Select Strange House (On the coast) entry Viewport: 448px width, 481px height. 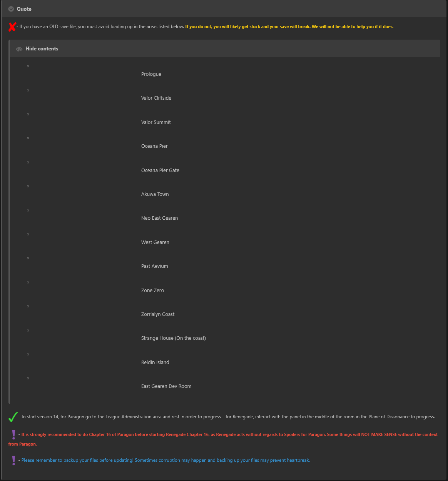coord(174,338)
